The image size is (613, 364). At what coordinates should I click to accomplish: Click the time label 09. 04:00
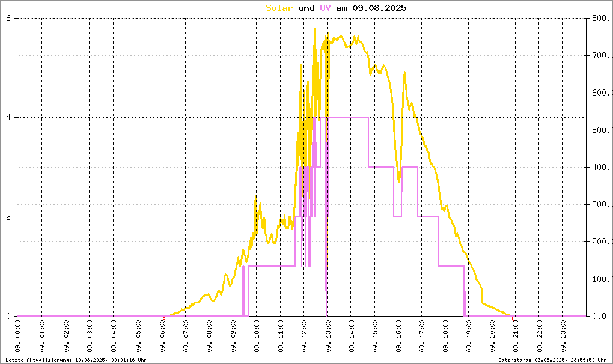click(x=114, y=336)
